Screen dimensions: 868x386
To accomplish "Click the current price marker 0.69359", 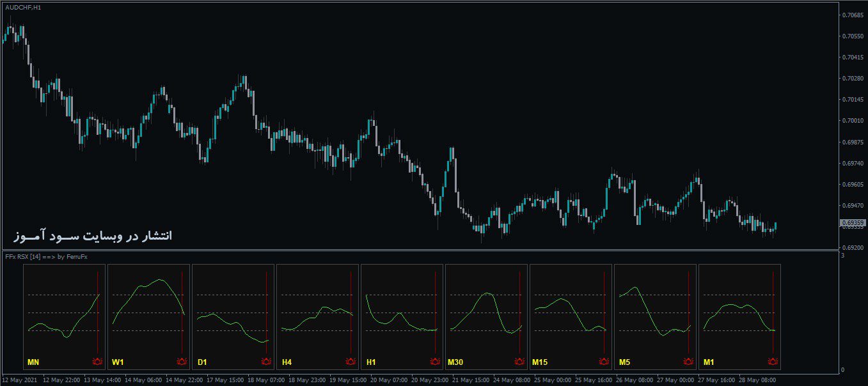I will point(852,223).
